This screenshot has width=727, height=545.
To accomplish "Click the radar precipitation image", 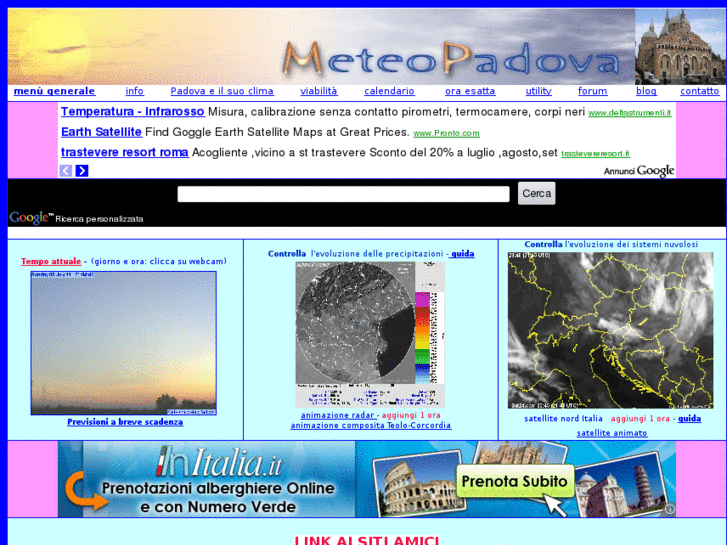I will (370, 334).
